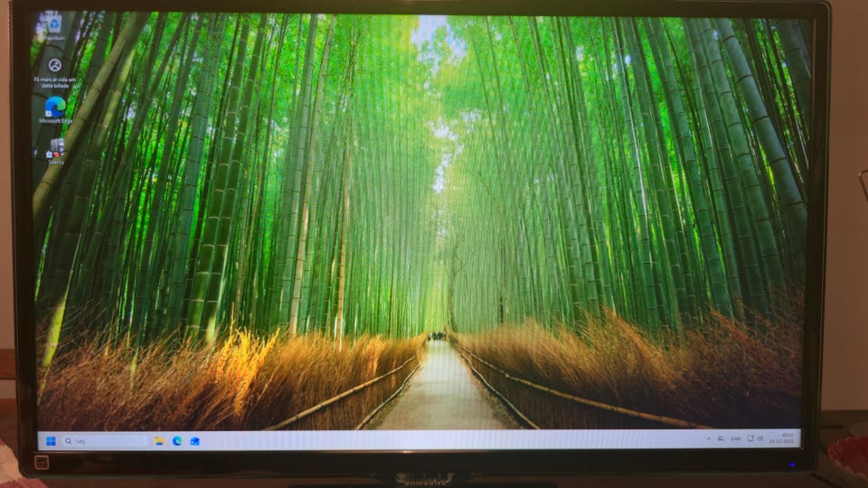Expand the hidden tray icons chevron
The height and width of the screenshot is (488, 868).
coord(709,439)
